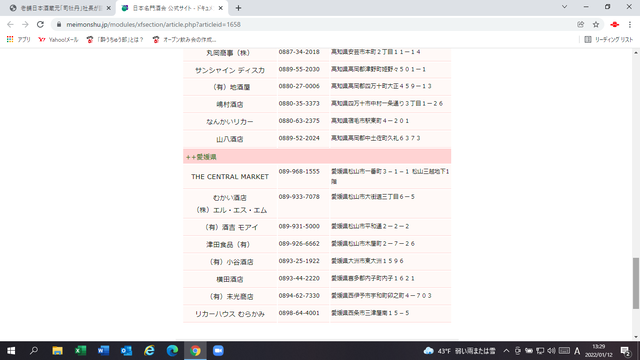Open the volume control icon
Viewport: 640px width, 360px height.
[551, 351]
